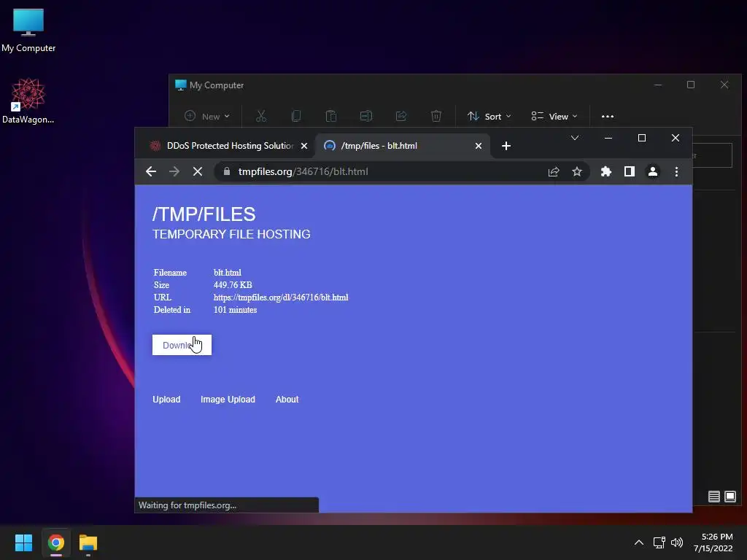Click Paste icon in My Computer toolbar
This screenshot has height=560, width=747.
pos(331,116)
